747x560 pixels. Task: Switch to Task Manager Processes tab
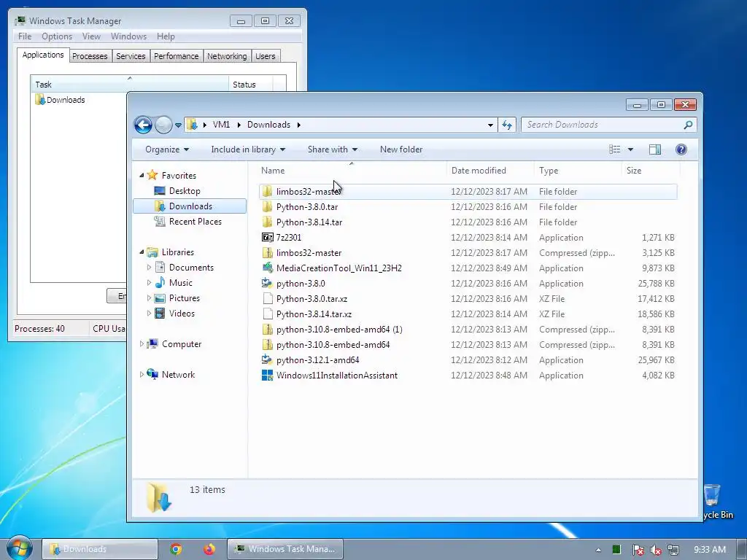click(90, 56)
